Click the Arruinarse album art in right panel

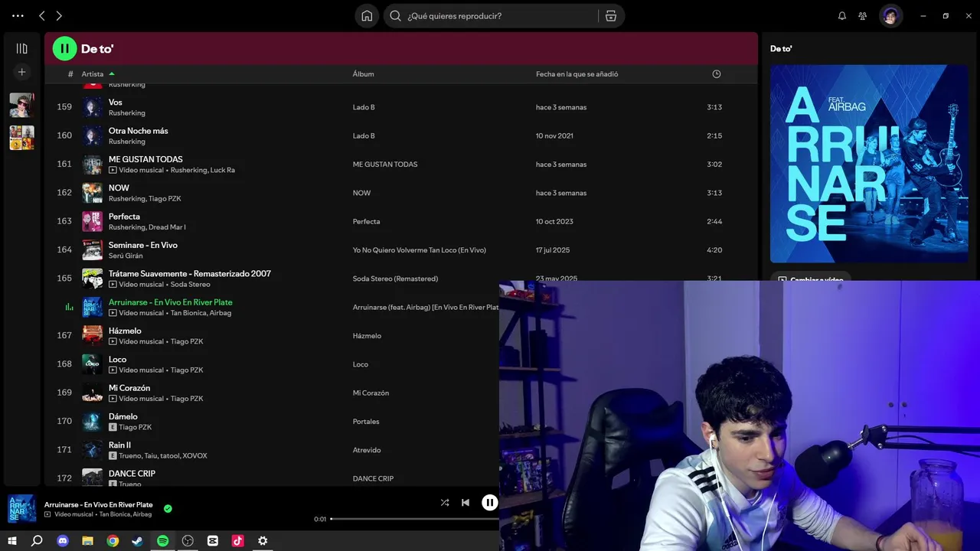(x=869, y=163)
